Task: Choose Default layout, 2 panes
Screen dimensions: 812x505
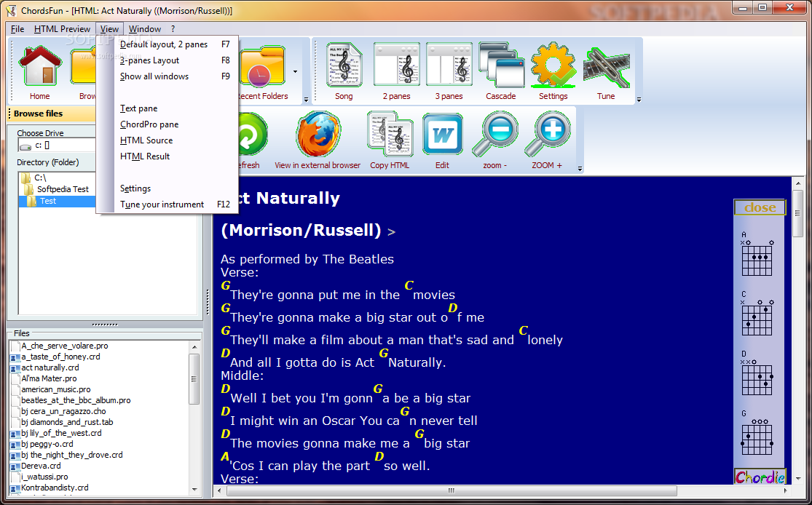Action: pos(167,44)
